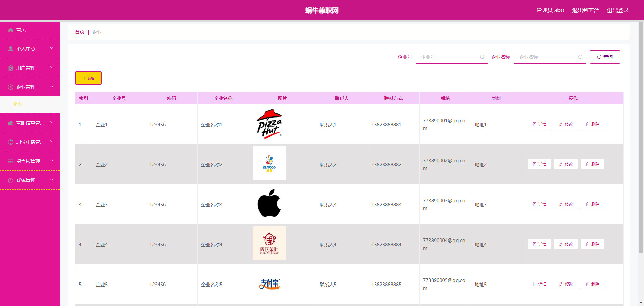The image size is (644, 306).
Task: Click the Apple logo thumbnail
Action: [x=269, y=203]
